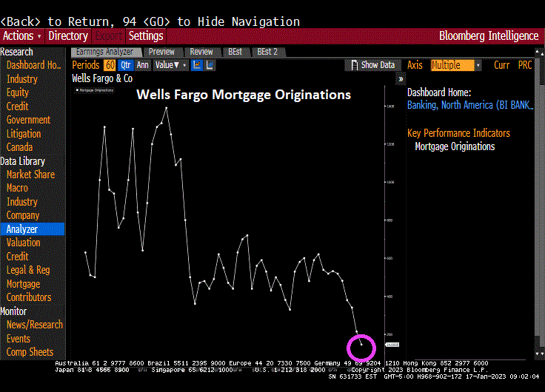The image size is (545, 392).
Task: Expand the Axis Multiple dropdown arrow
Action: pos(478,65)
